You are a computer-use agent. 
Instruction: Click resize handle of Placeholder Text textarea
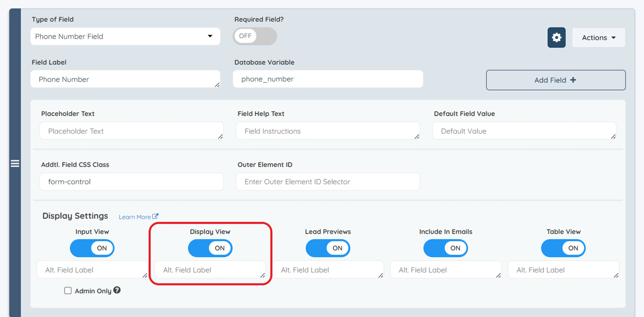220,137
